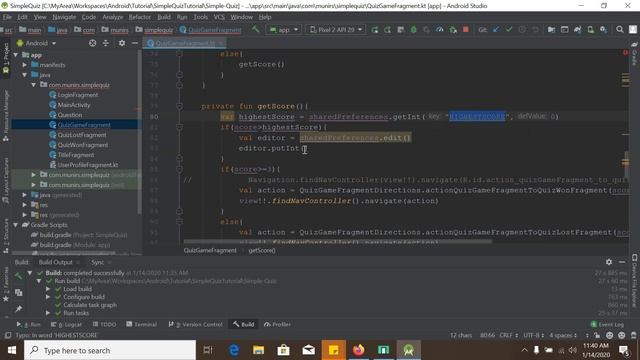
Task: Click the Git rollback undo icon
Action: 535,30
